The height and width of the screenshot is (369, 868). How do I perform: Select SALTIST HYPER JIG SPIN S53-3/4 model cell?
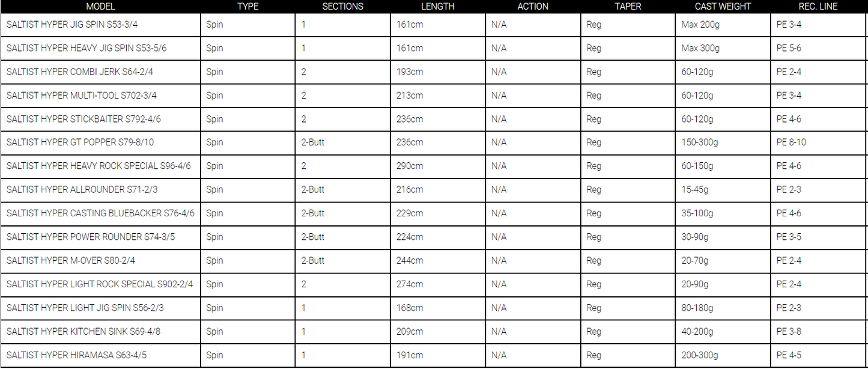coord(100,25)
